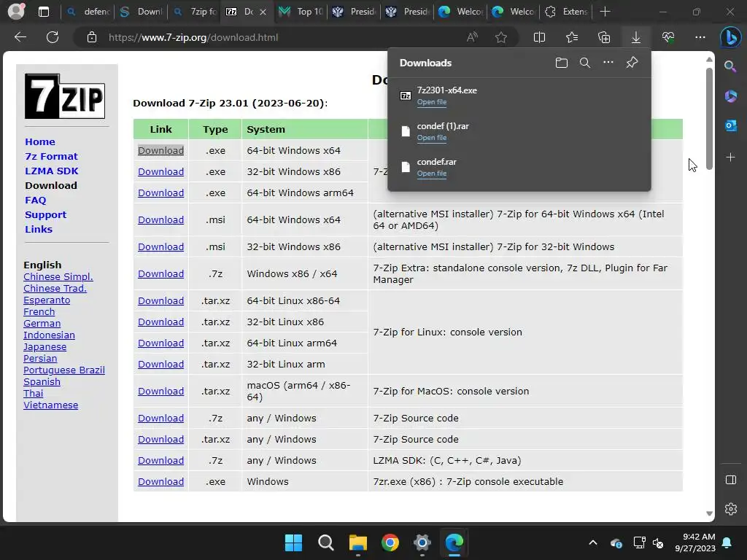The width and height of the screenshot is (747, 560).
Task: Open sidebar settings gear icon
Action: click(730, 509)
